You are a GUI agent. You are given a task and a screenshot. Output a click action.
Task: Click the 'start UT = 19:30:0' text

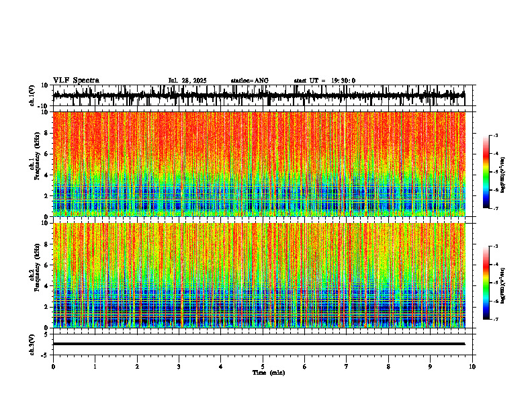pos(324,81)
